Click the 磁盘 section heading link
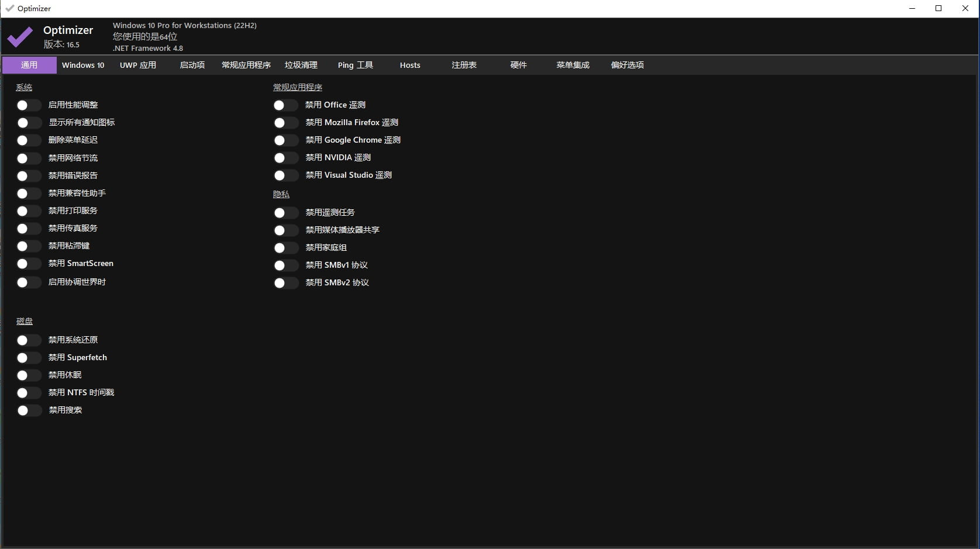The width and height of the screenshot is (980, 549). [x=25, y=321]
